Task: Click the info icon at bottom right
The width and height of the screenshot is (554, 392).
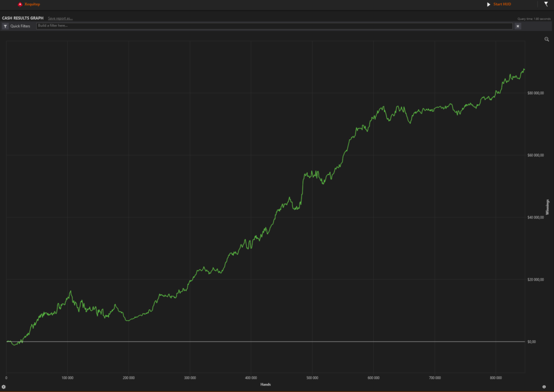Action: [544, 387]
